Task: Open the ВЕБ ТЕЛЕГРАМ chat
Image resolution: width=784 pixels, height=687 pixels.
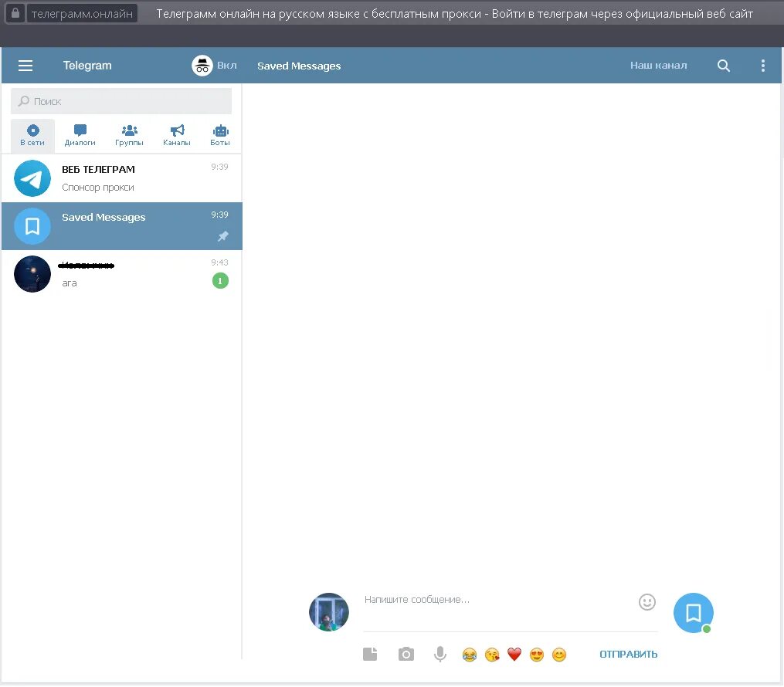Action: 121,178
